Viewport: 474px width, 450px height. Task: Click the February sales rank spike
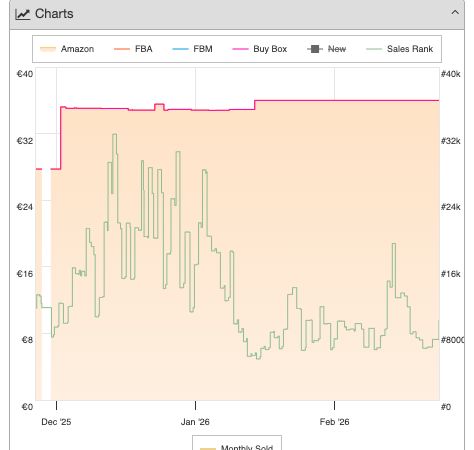394,244
